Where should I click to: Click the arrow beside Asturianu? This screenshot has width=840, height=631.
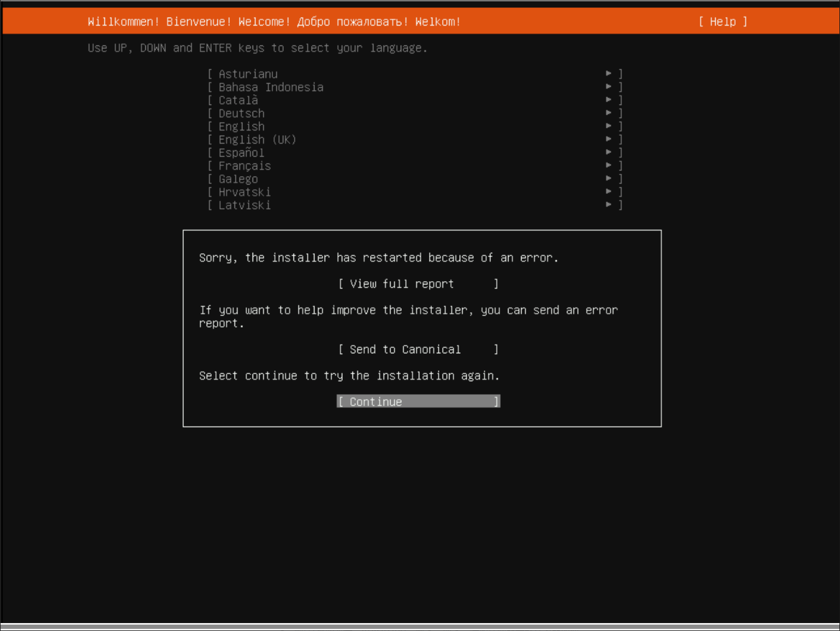(608, 73)
